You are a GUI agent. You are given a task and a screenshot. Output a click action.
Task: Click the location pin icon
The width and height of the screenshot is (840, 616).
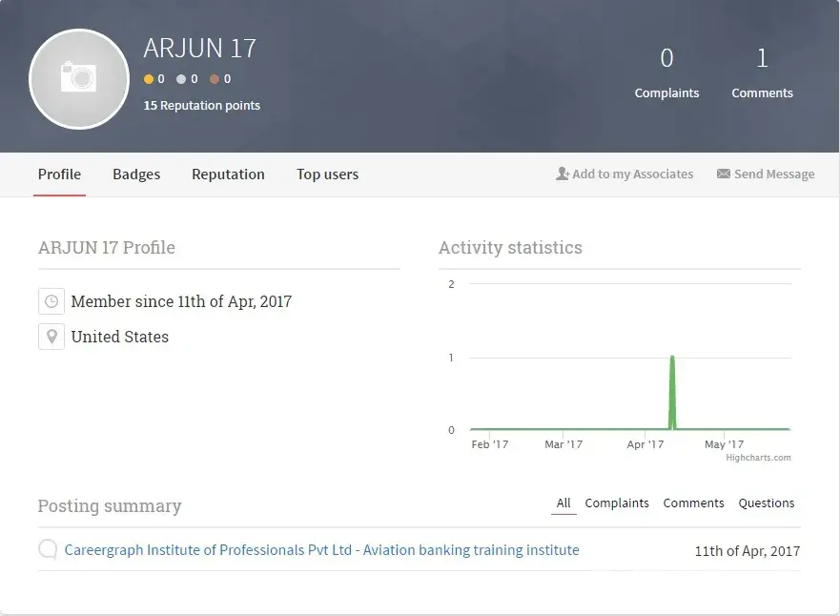click(x=51, y=337)
